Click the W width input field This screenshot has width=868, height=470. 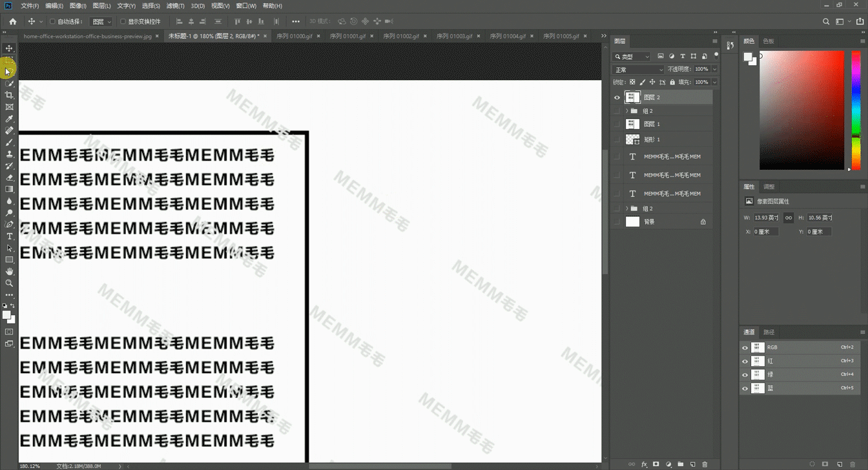(767, 218)
